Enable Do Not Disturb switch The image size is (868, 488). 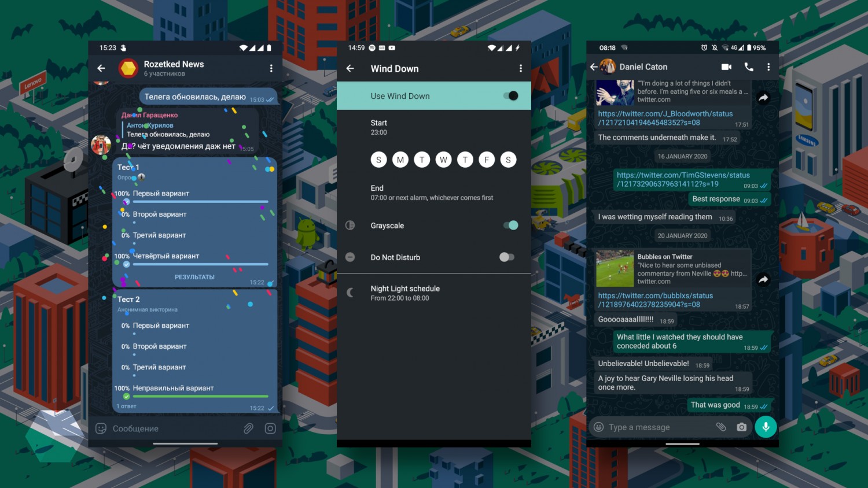point(507,257)
